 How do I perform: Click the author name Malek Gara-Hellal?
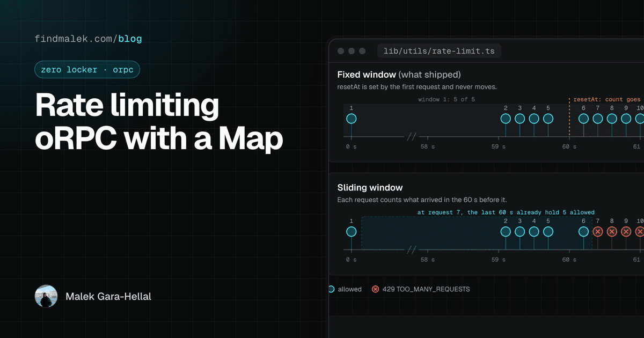click(108, 296)
